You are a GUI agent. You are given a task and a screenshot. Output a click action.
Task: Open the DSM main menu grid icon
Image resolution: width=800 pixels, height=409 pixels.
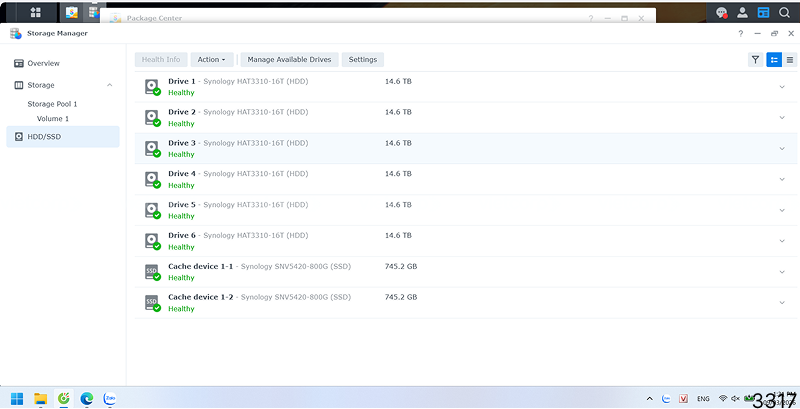[35, 12]
